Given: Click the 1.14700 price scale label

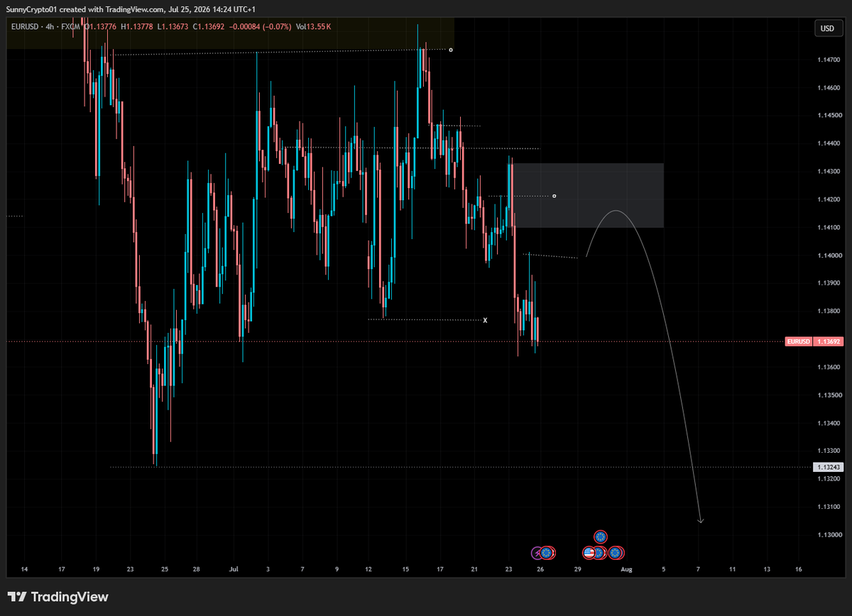Looking at the screenshot, I should (828, 60).
